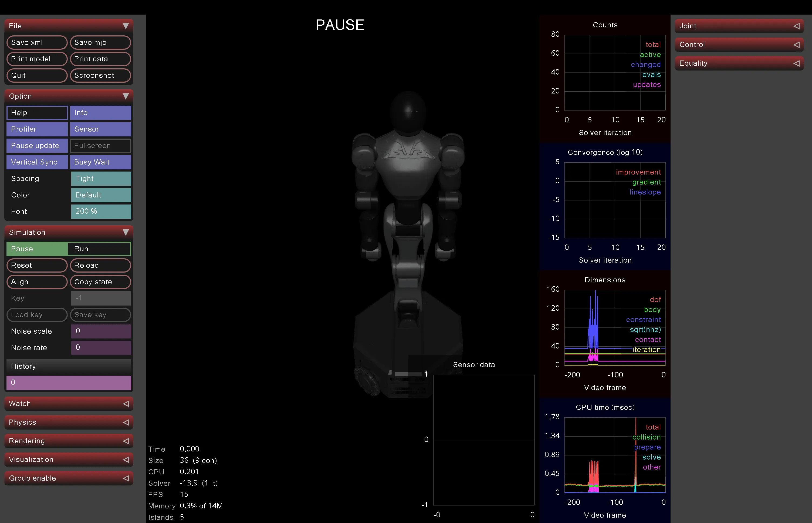This screenshot has width=812, height=523.
Task: Collapse the Option section triangle
Action: (x=126, y=96)
